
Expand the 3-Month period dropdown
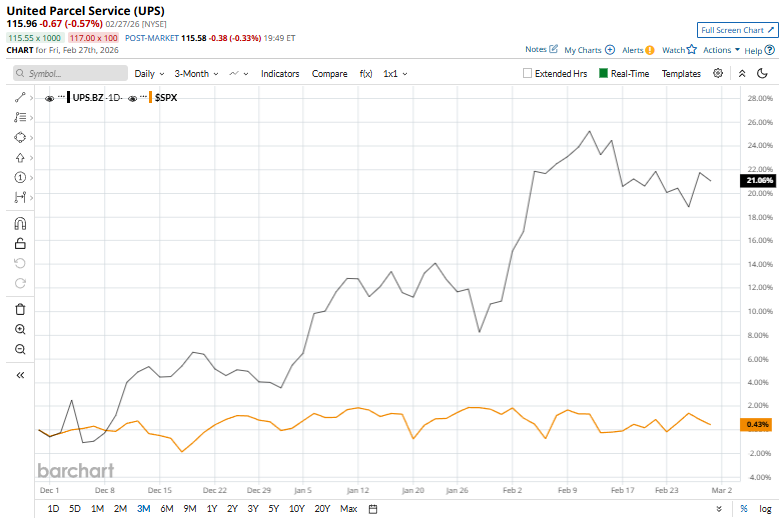click(x=196, y=73)
